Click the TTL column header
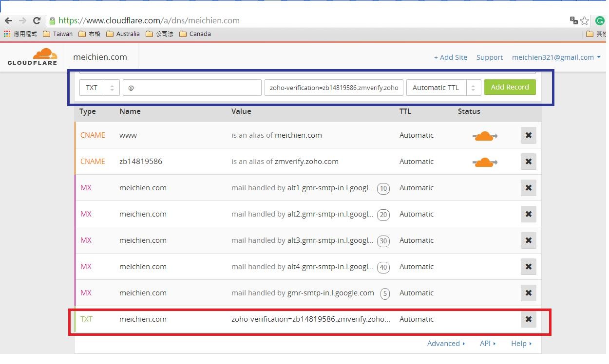609x364 pixels. (x=405, y=111)
